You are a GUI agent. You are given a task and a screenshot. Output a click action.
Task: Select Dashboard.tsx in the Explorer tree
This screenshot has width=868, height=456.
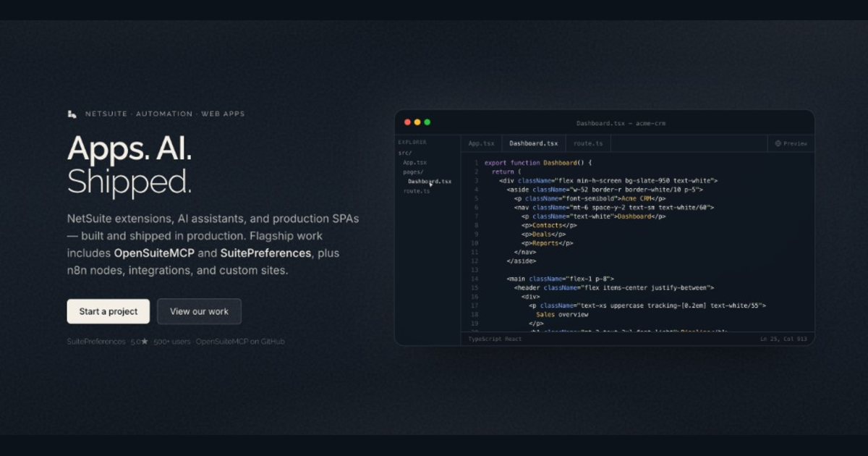click(x=430, y=181)
